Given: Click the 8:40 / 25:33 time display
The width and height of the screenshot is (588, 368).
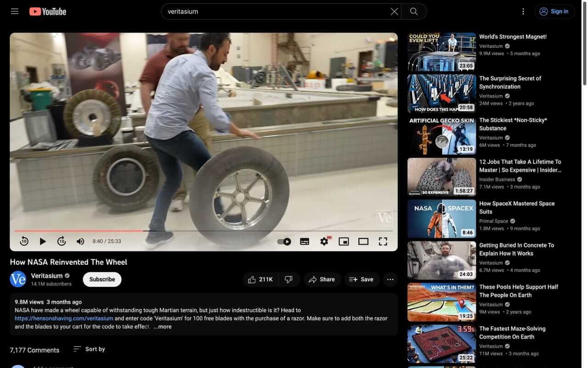Looking at the screenshot, I should [107, 241].
